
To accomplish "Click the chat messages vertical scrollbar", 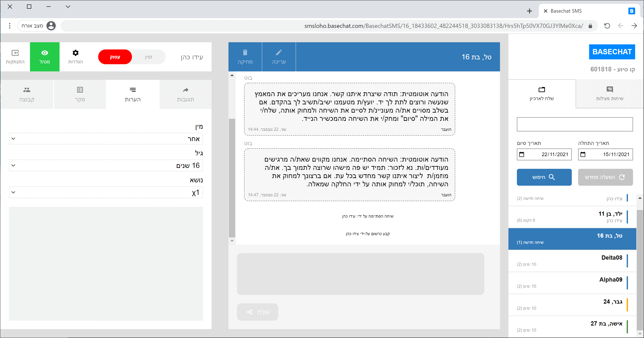I will pyautogui.click(x=232, y=178).
